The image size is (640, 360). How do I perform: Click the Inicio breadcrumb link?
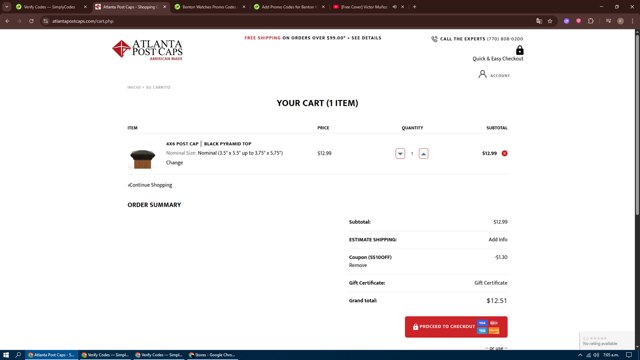(134, 87)
